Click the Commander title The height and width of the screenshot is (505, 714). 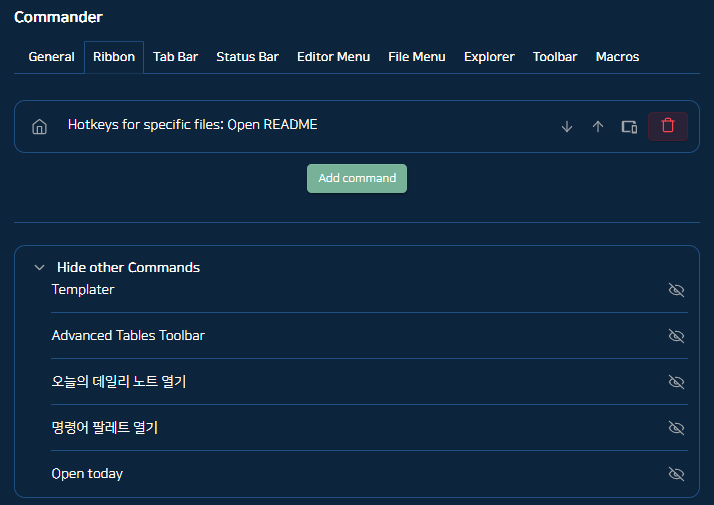[58, 17]
